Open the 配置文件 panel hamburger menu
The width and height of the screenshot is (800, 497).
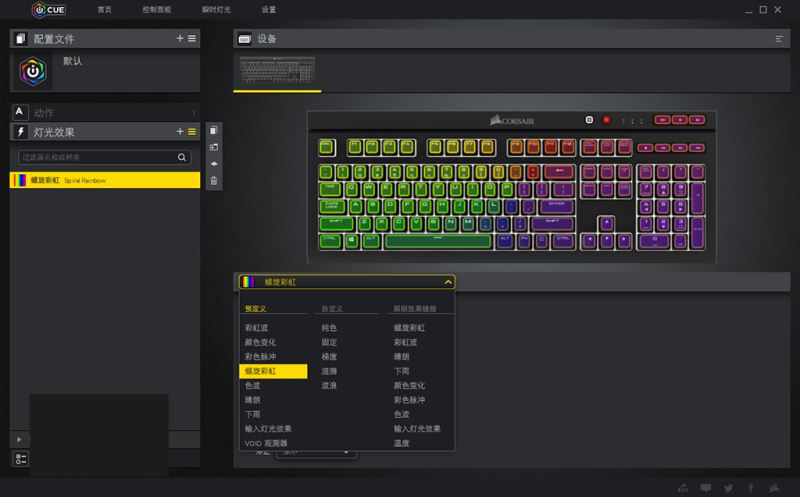pos(192,38)
